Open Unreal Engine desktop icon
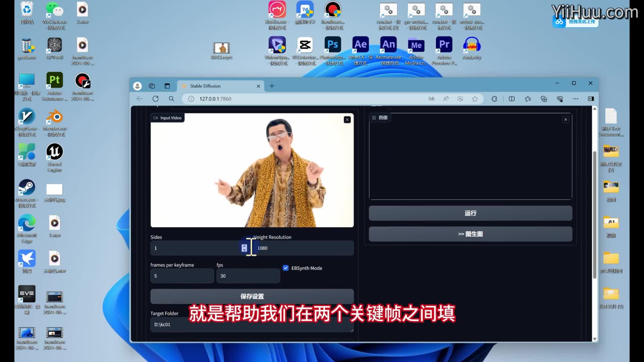 (x=55, y=158)
